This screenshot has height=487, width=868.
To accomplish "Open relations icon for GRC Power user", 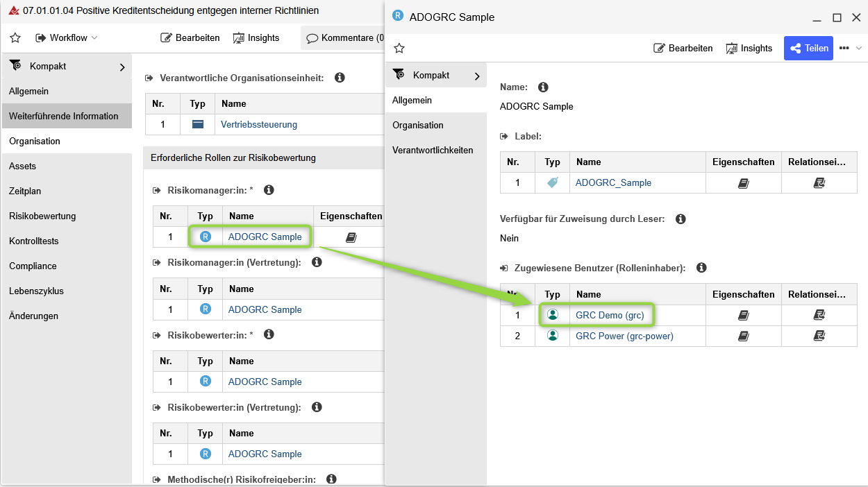I will [x=819, y=336].
